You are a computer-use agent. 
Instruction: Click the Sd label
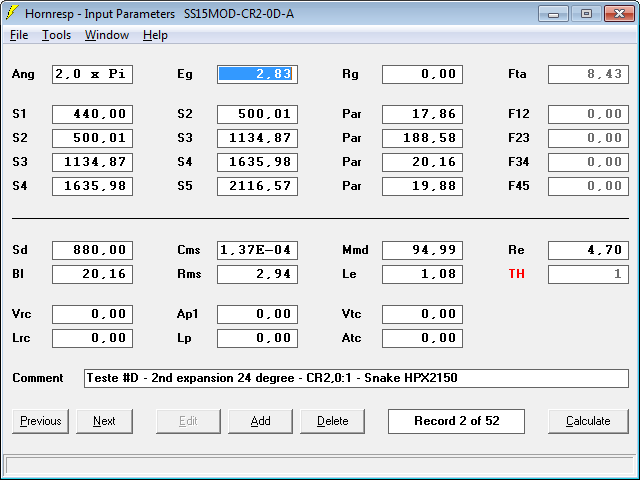coord(20,250)
